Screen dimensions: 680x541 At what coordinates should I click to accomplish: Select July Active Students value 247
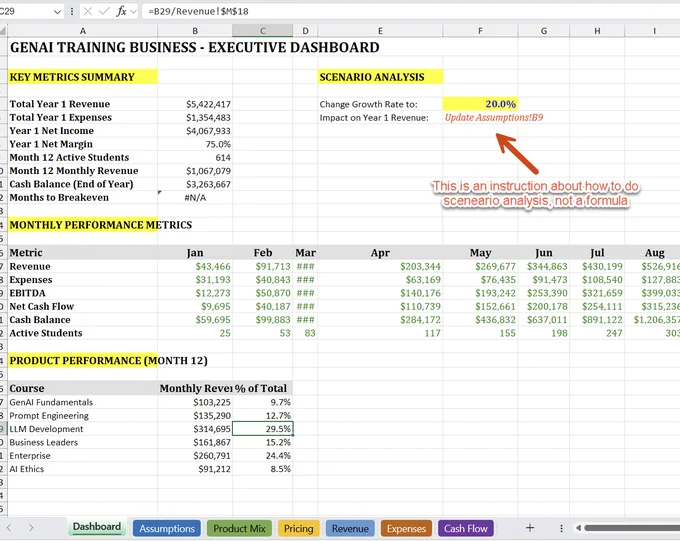(597, 333)
